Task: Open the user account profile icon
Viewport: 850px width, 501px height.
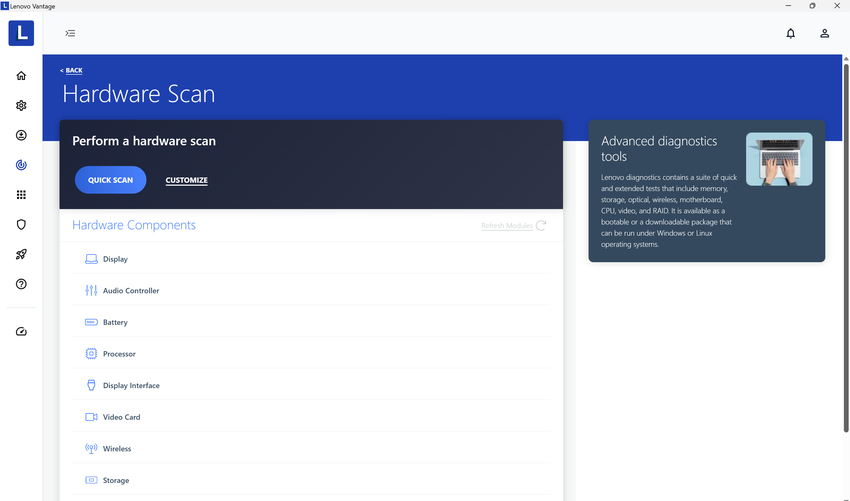Action: (824, 33)
